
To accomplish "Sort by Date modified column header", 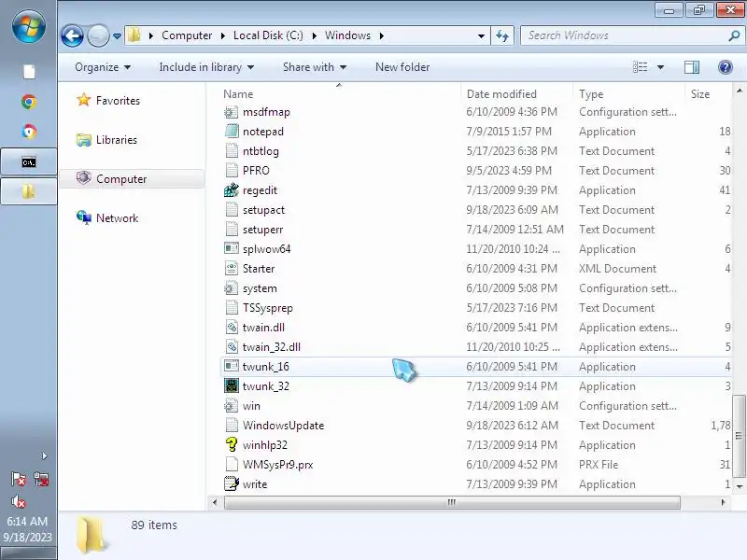I will pos(501,94).
